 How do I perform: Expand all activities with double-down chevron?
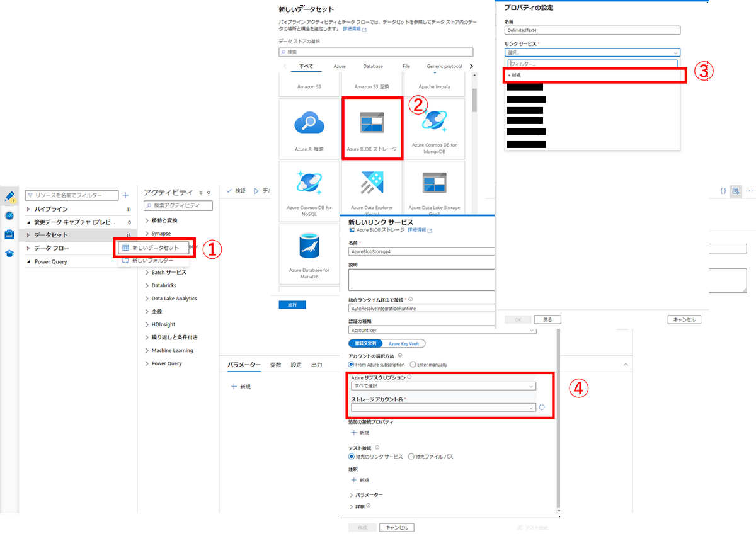tap(201, 193)
